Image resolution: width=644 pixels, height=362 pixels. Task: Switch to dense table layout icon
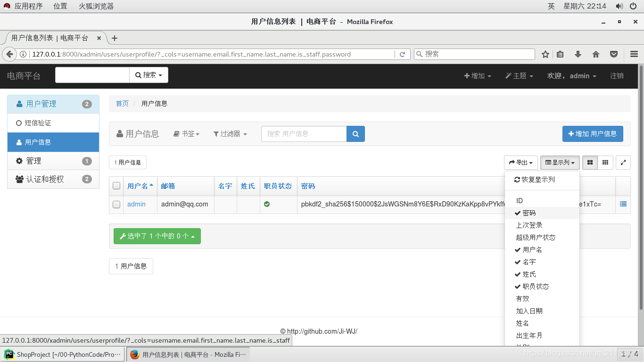click(605, 163)
